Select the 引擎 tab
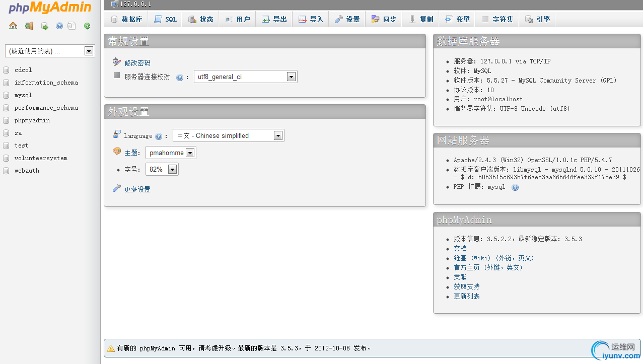Viewport: 643px width, 364px height. (537, 19)
